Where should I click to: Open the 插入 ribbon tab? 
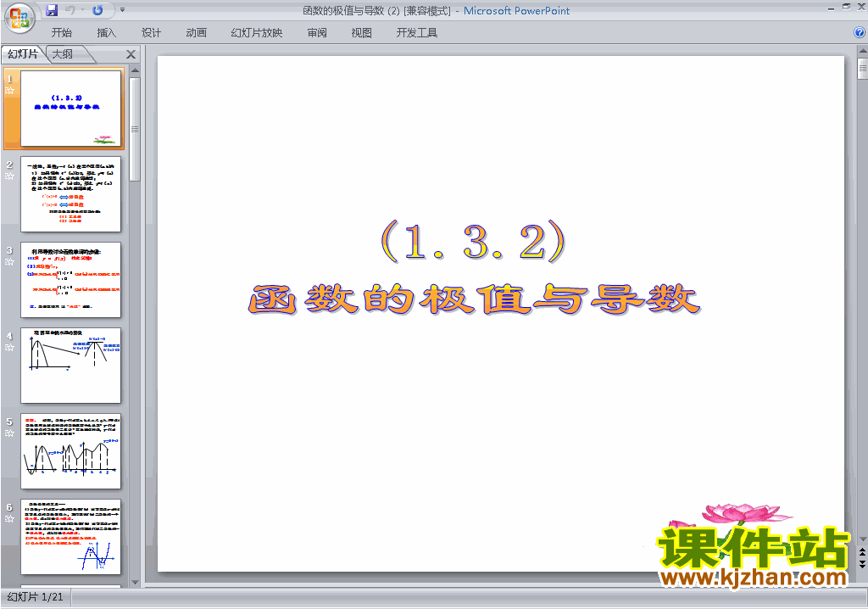point(106,33)
